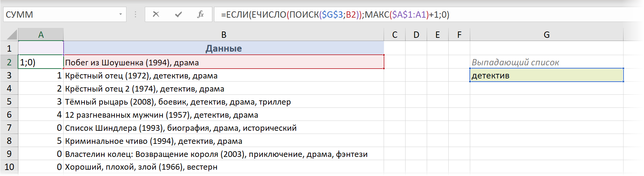Image resolution: width=644 pixels, height=176 pixels.
Task: Cancel formula entry with the X icon
Action: (156, 14)
